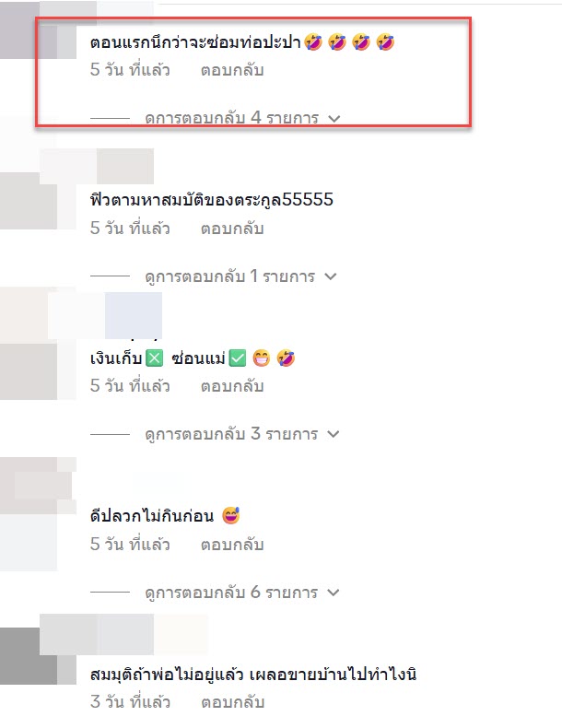Click the first laughing emoji in top comment
The width and height of the screenshot is (562, 728).
(x=313, y=42)
